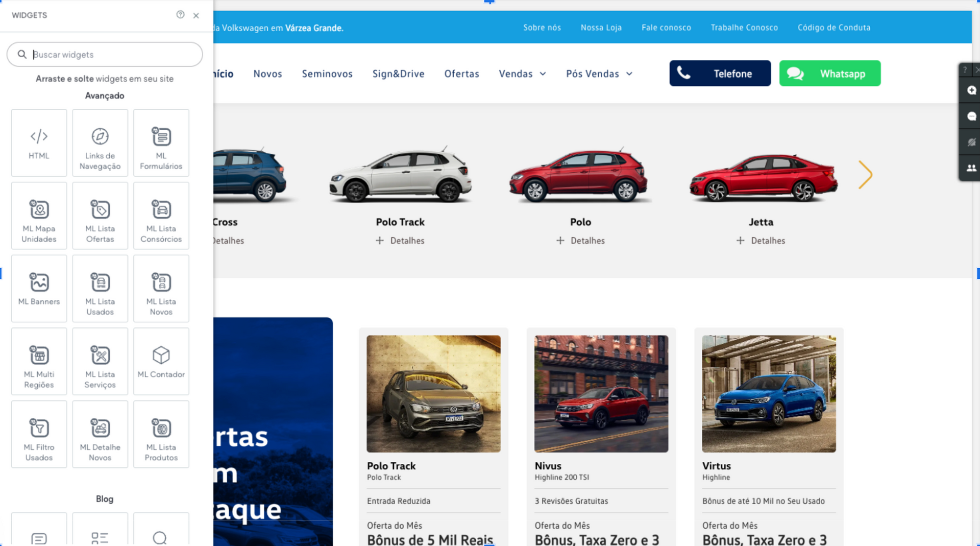Choose the ML Lista Produtos widget
This screenshot has height=546, width=980.
tap(161, 434)
